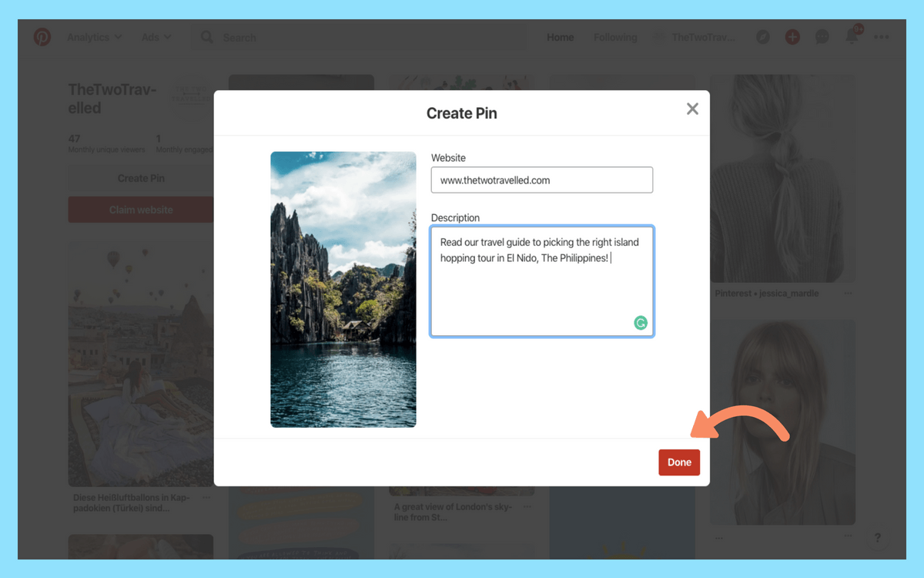The width and height of the screenshot is (924, 578).
Task: Open the ponytail hair pin thumbnail
Action: point(782,179)
